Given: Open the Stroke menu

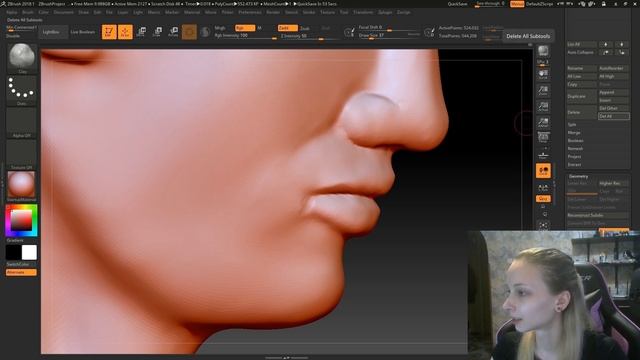Looking at the screenshot, I should point(309,12).
